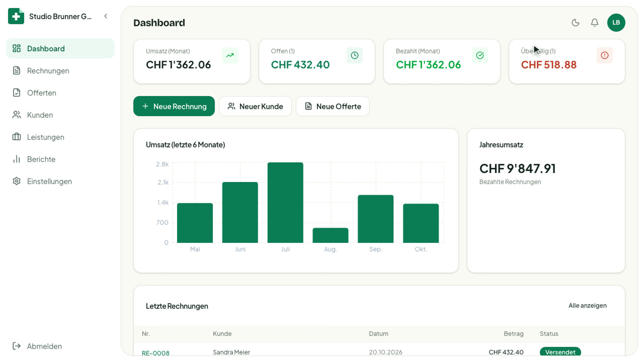Click Sandra Meier customer cell

[x=231, y=352]
